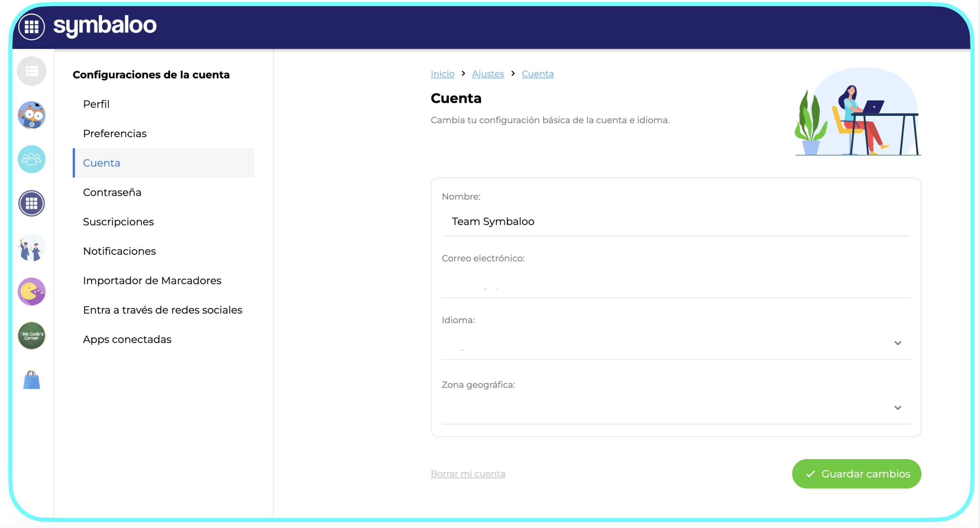Click the blue shopping bag icon

pos(32,380)
